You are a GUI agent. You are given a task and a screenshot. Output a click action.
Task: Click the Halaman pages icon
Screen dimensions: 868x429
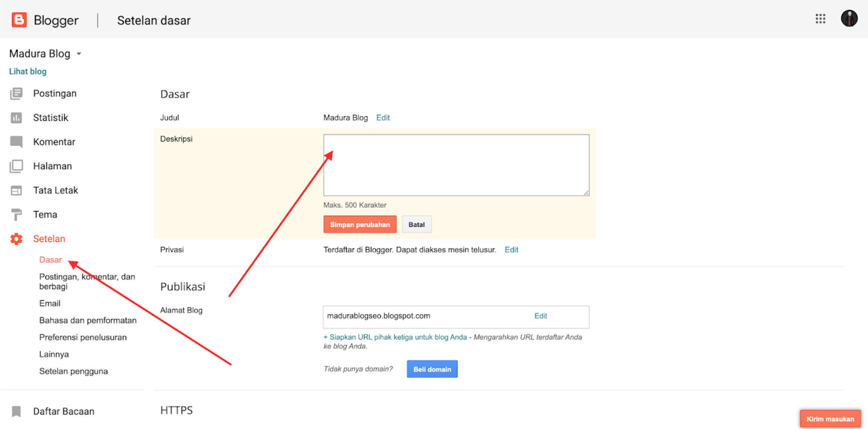(x=16, y=166)
